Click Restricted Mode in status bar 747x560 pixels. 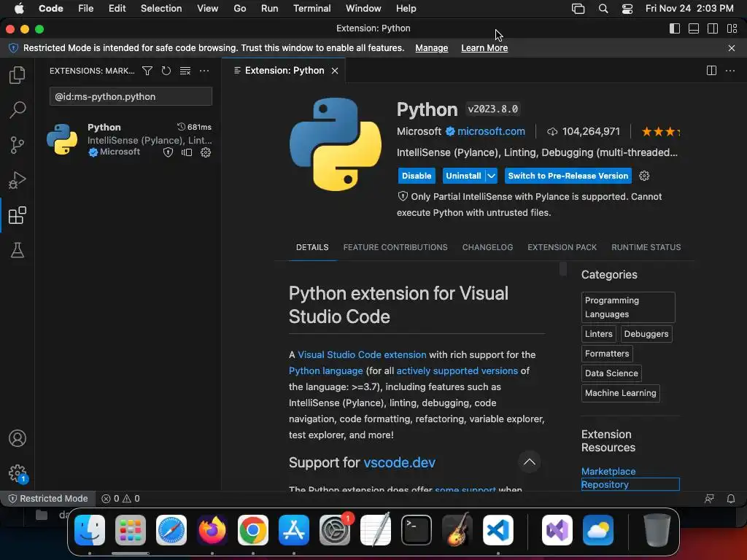point(48,499)
